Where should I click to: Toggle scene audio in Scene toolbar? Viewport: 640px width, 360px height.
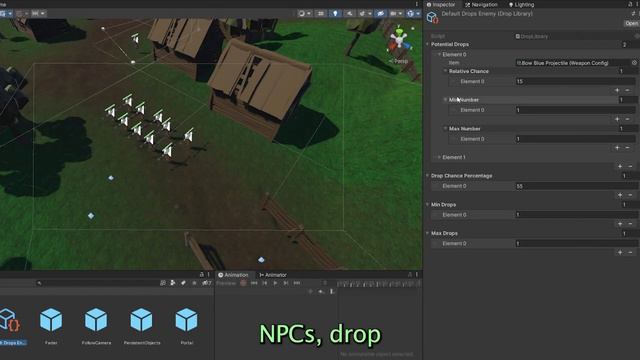tap(349, 13)
